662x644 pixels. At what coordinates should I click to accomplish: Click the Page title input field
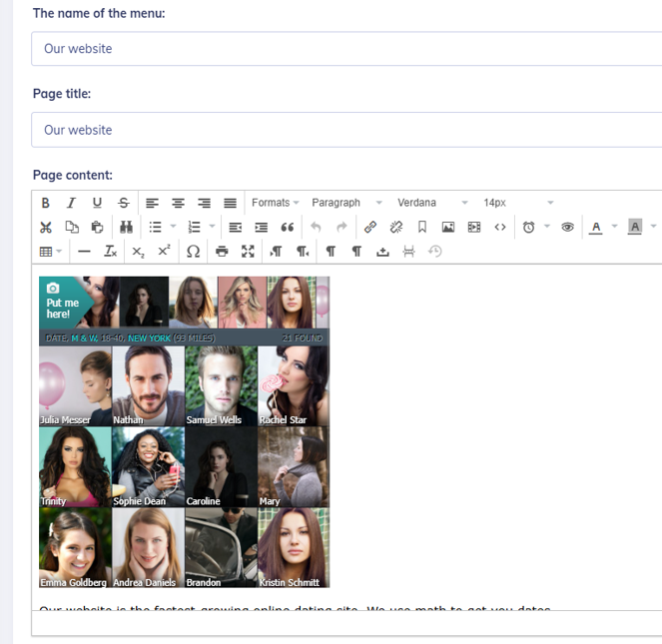pos(345,130)
